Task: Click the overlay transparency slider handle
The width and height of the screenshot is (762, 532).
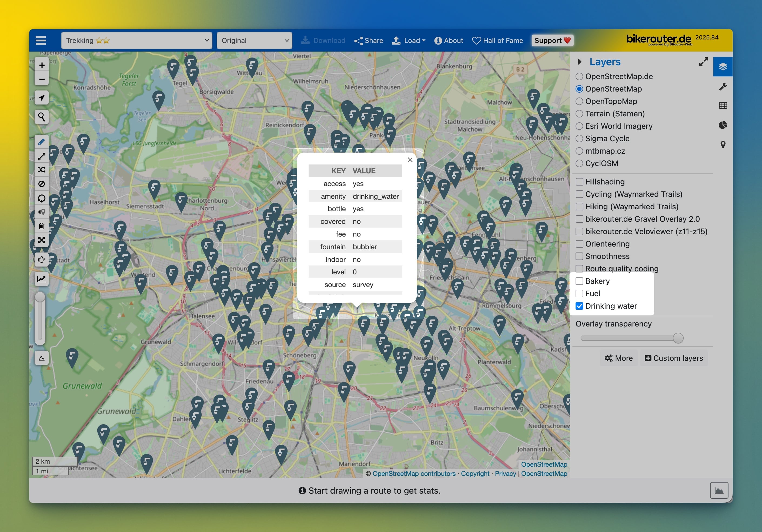Action: [678, 338]
